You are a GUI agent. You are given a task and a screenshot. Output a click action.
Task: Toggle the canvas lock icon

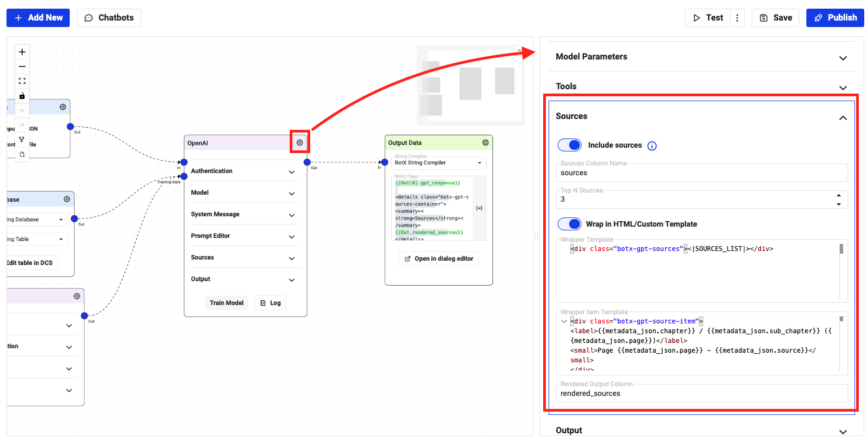click(x=22, y=96)
